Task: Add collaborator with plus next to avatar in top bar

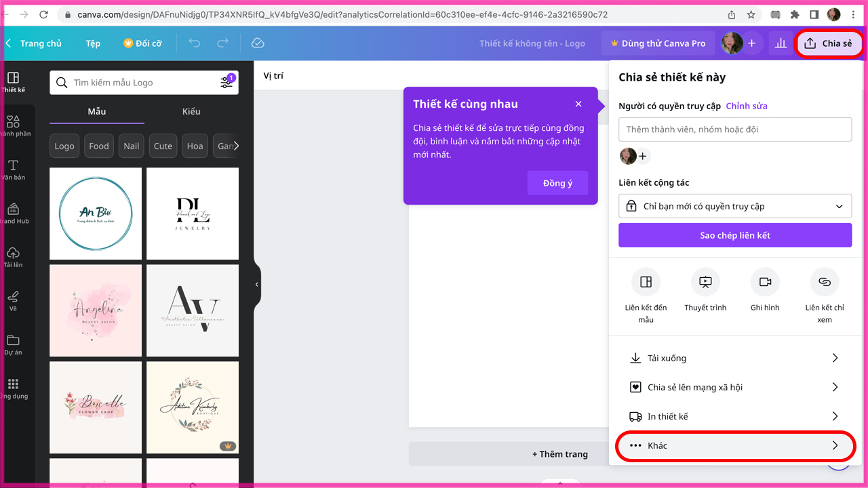Action: [x=751, y=43]
